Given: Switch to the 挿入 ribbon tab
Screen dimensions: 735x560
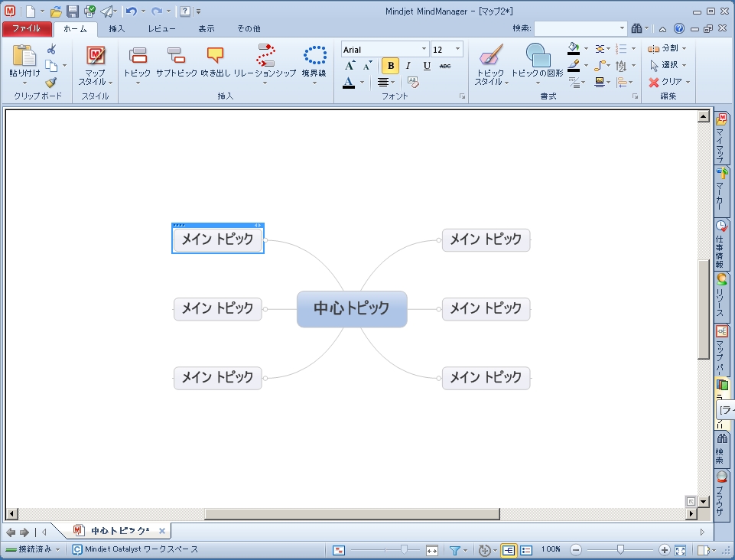Looking at the screenshot, I should pyautogui.click(x=117, y=28).
